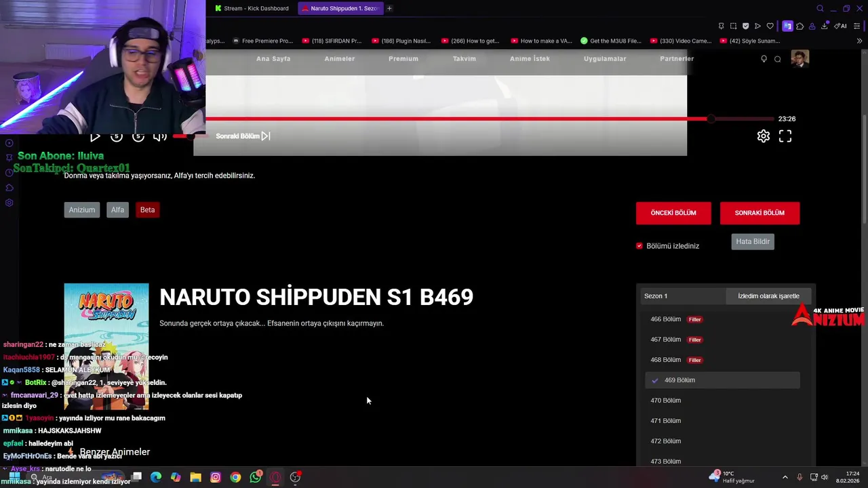Screen dimensions: 868x488
Task: Open the Uygulamalar menu item
Action: point(605,59)
